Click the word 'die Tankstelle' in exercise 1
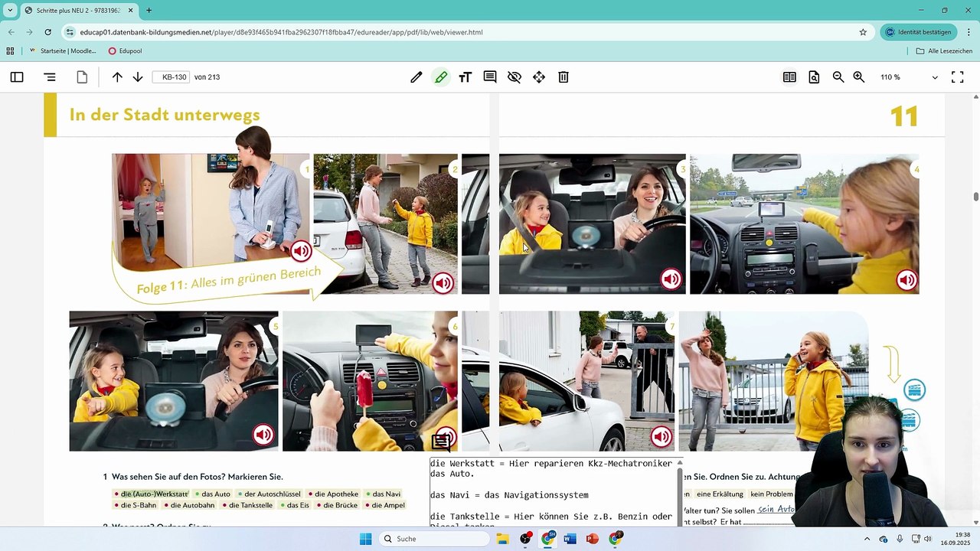 coord(250,505)
